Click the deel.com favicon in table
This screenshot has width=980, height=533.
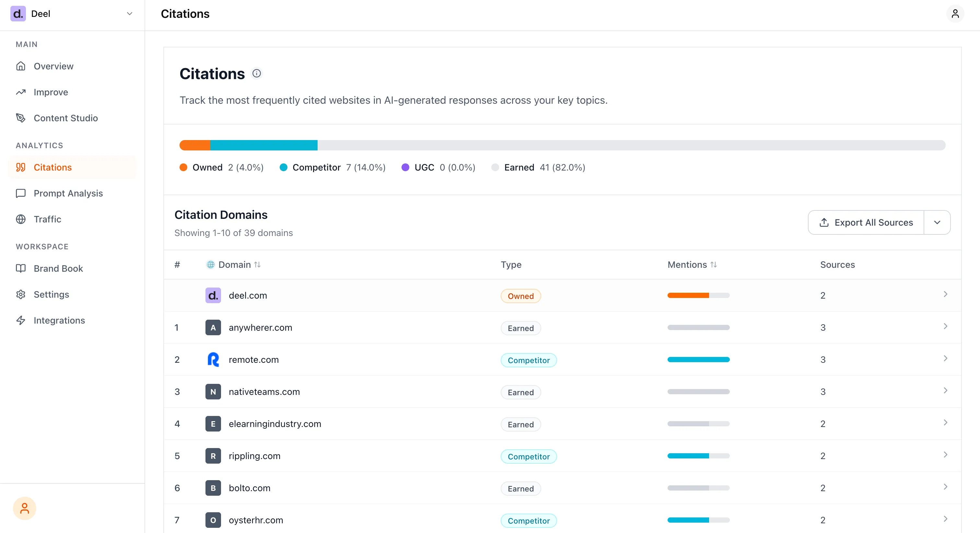(x=213, y=295)
